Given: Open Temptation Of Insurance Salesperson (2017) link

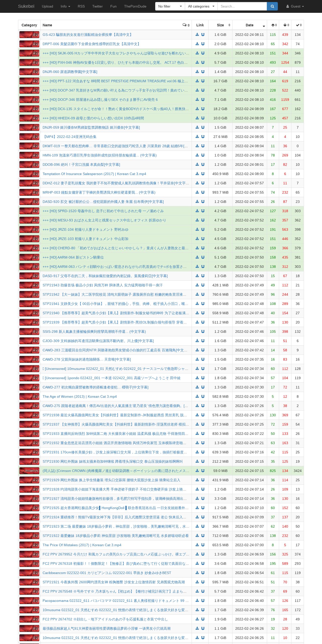Looking at the screenshot, I should pos(94,174).
